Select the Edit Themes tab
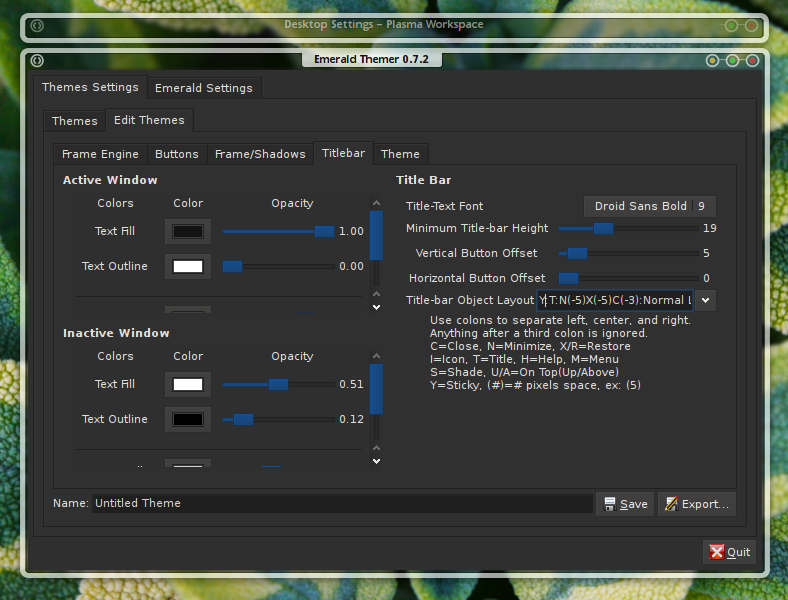788x600 pixels. (x=149, y=120)
